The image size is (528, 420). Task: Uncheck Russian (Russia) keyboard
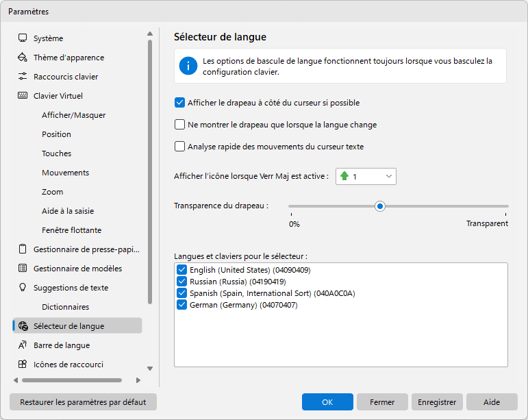point(181,281)
